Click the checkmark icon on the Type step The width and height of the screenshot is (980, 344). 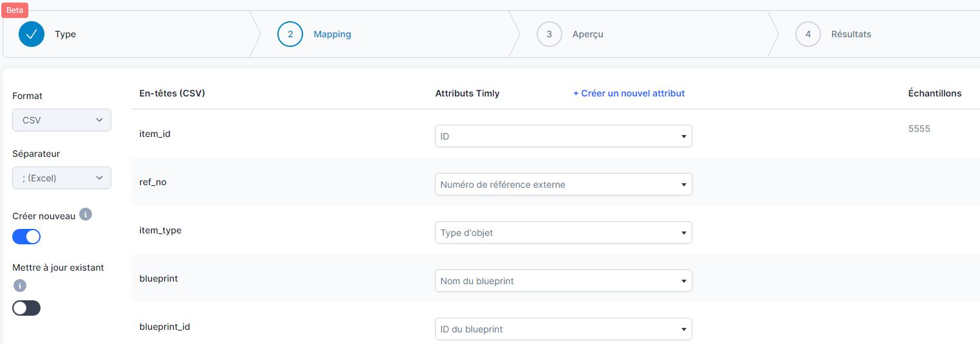[x=32, y=35]
